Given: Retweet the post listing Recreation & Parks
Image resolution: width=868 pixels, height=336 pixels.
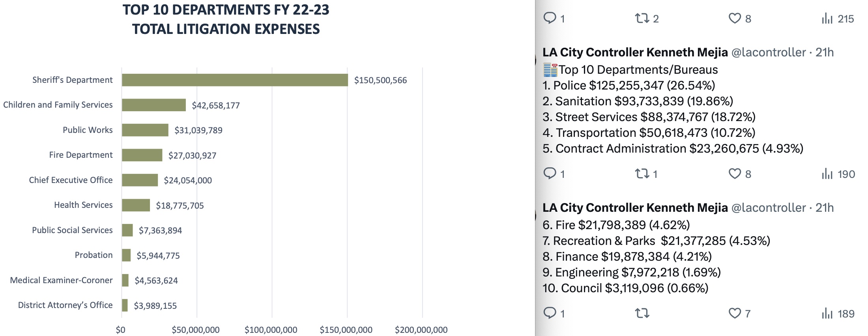Looking at the screenshot, I should pos(642,313).
